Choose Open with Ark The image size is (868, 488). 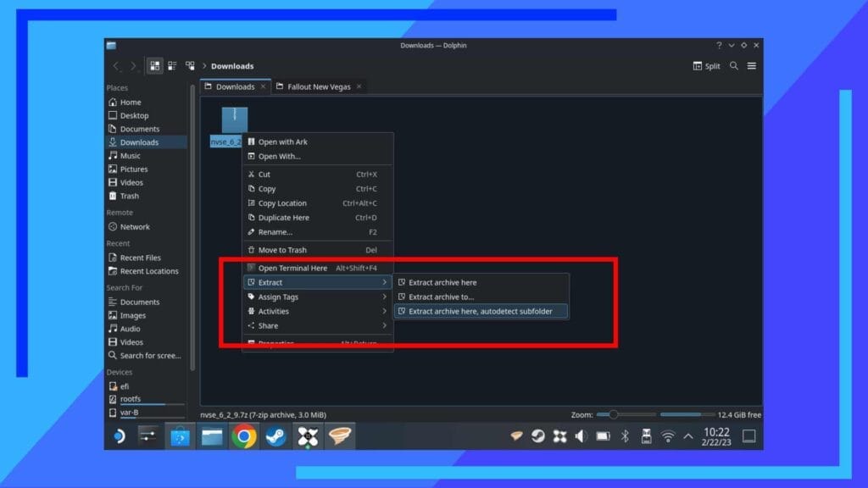318,141
